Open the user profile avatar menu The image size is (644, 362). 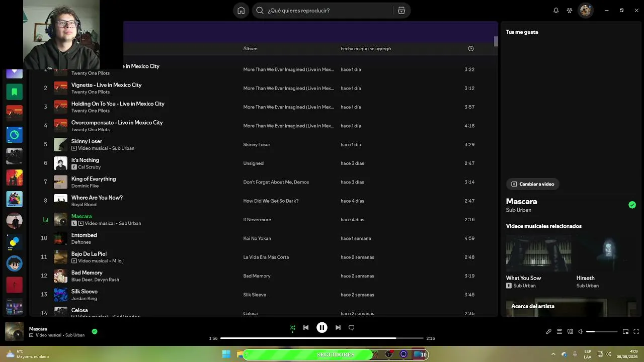585,11
